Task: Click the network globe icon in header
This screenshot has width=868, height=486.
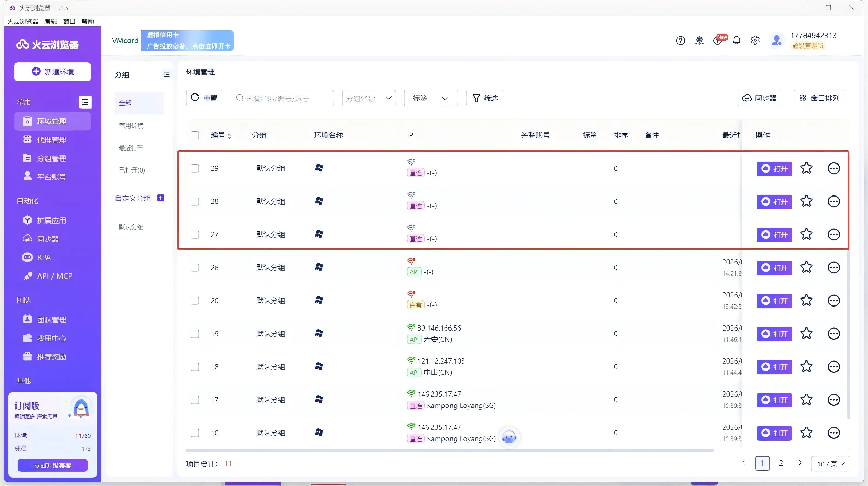Action: point(700,41)
